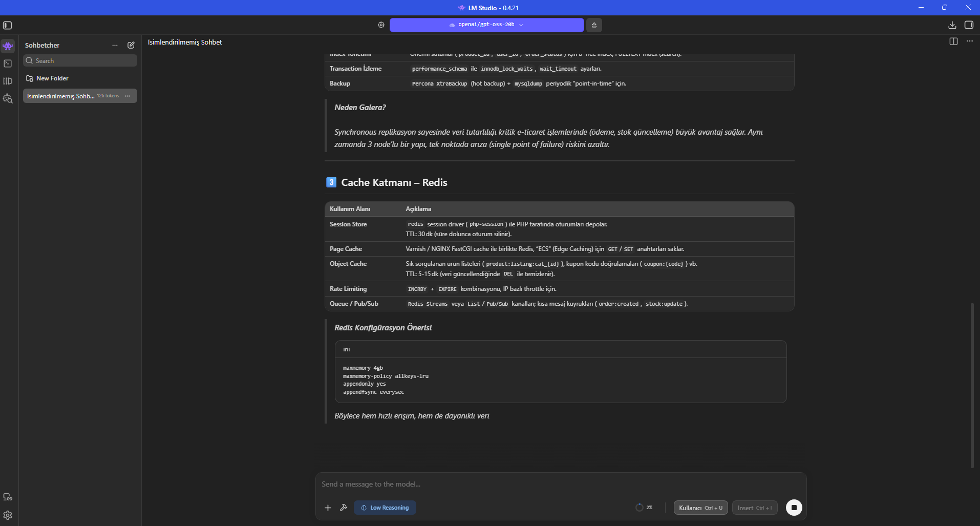
Task: Click the Sohbetcher sidebar title
Action: point(42,45)
